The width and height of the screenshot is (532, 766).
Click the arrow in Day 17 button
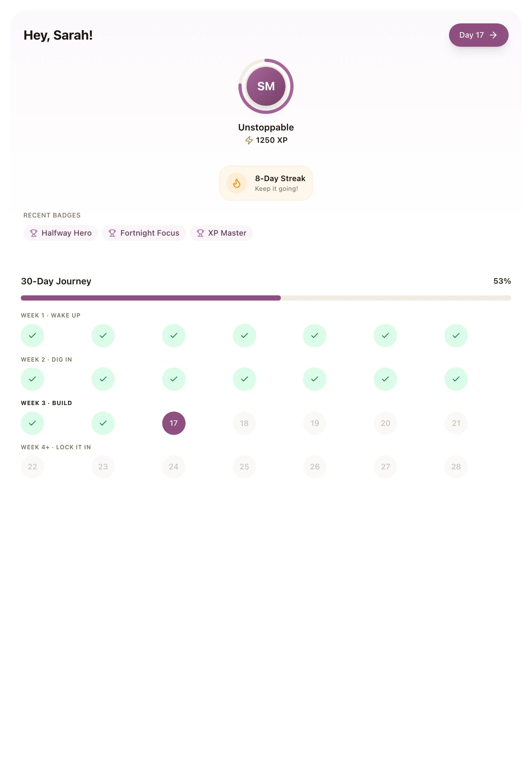pos(493,35)
